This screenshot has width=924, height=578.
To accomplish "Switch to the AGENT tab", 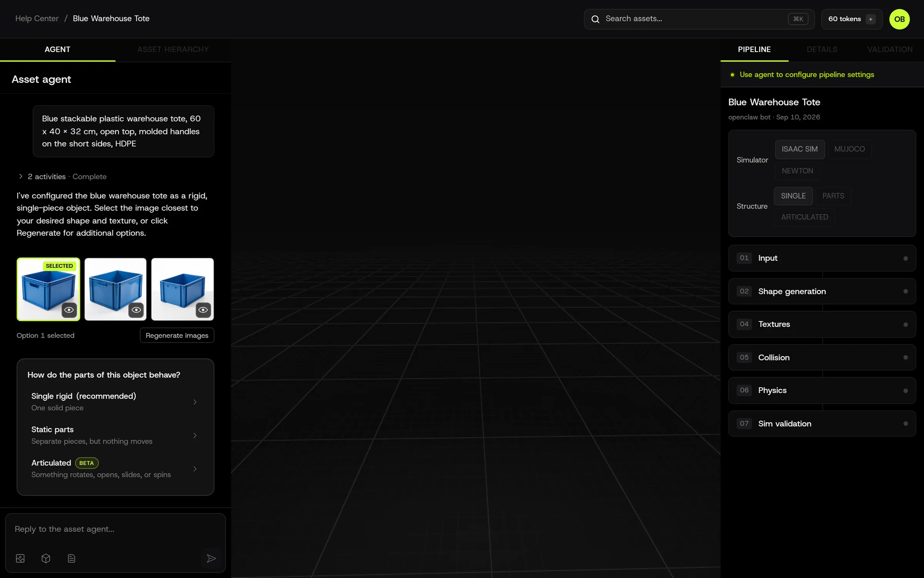I will pyautogui.click(x=57, y=50).
